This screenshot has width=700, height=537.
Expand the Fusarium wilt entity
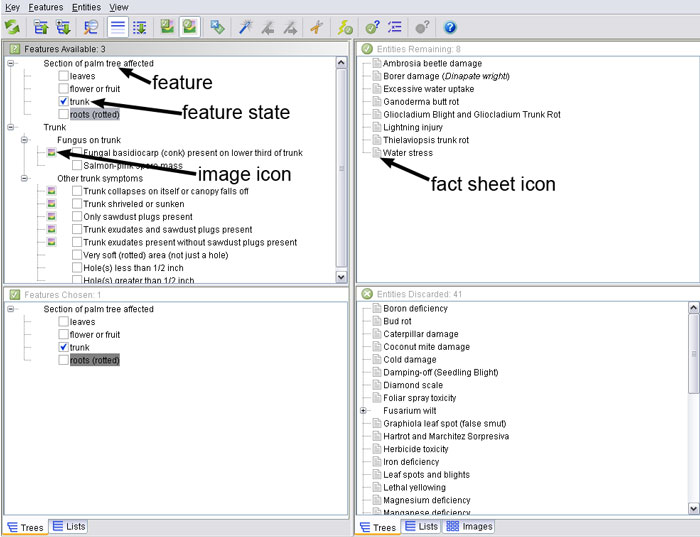point(363,410)
